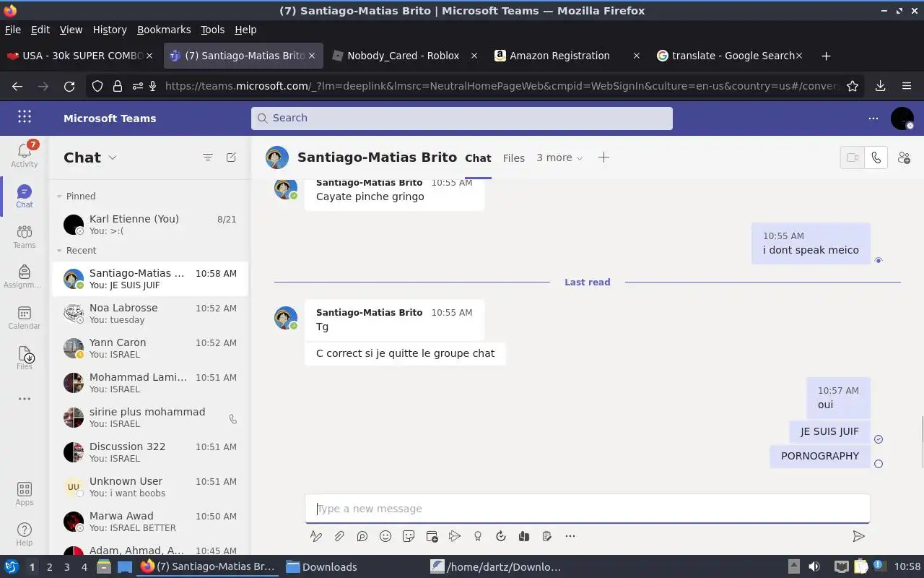Click the Type a new message field

coord(587,509)
